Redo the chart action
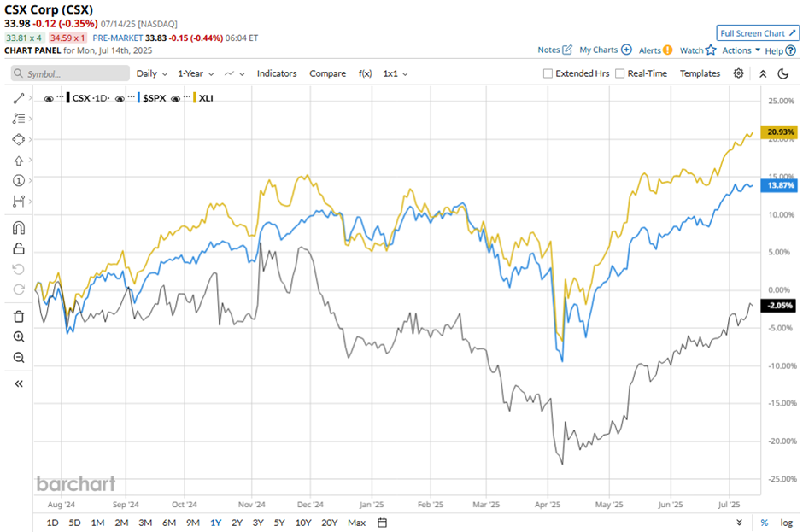This screenshot has width=803, height=532. (x=19, y=289)
